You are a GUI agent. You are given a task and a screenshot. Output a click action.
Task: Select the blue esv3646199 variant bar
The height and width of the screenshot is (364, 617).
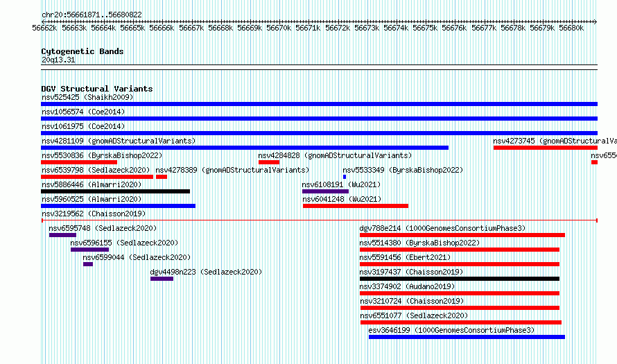click(467, 337)
